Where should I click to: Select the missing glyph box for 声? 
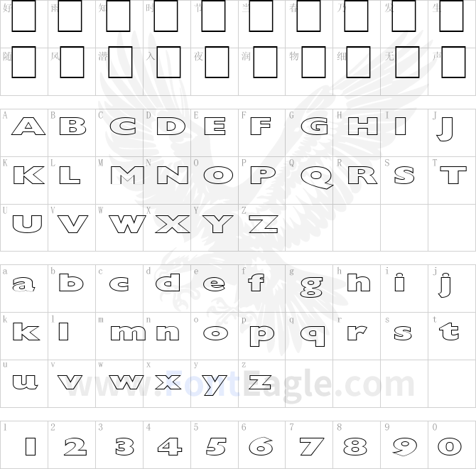tap(453, 63)
